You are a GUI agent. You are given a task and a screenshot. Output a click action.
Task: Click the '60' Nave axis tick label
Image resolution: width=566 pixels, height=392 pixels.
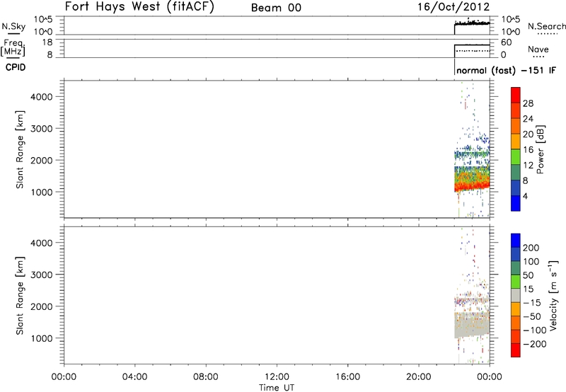[x=507, y=42]
